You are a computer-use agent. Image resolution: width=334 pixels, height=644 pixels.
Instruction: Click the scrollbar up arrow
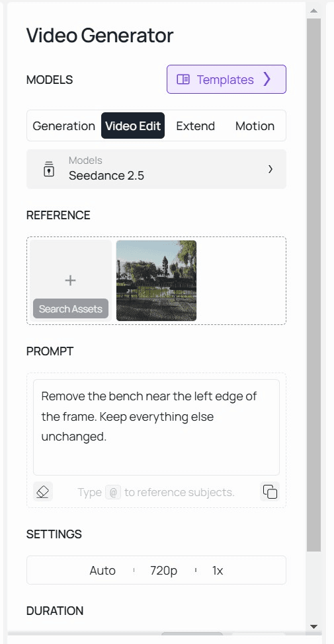[x=314, y=11]
